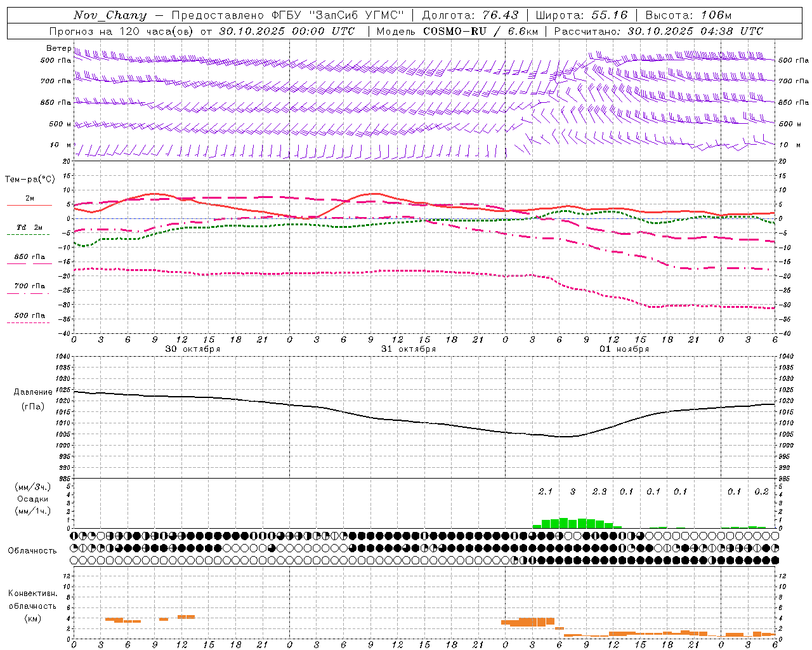The width and height of the screenshot is (812, 650).
Task: Click the Td 2м legend entry
Action: pyautogui.click(x=30, y=227)
